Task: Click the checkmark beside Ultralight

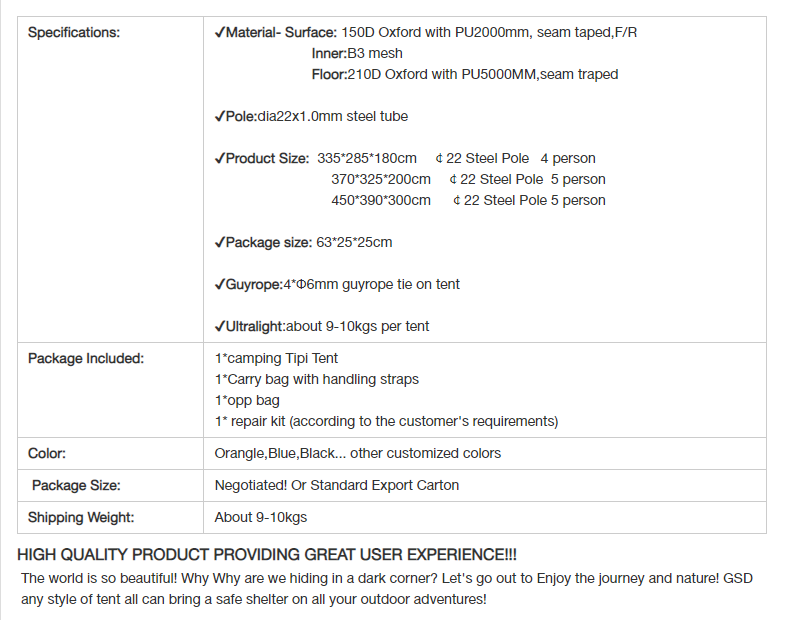Action: pos(220,327)
